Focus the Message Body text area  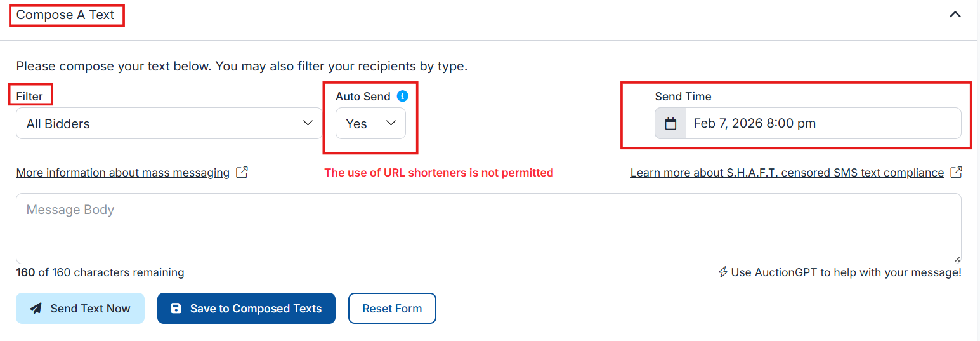[x=488, y=229]
